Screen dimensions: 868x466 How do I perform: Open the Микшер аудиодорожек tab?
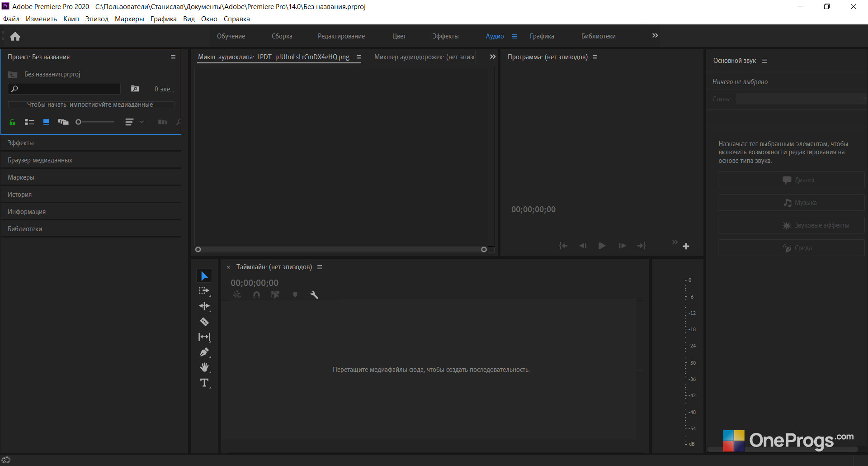click(425, 57)
